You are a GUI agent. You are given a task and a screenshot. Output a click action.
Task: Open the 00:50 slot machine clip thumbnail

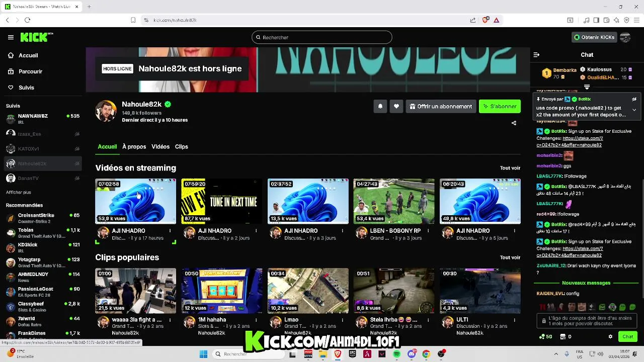click(222, 291)
